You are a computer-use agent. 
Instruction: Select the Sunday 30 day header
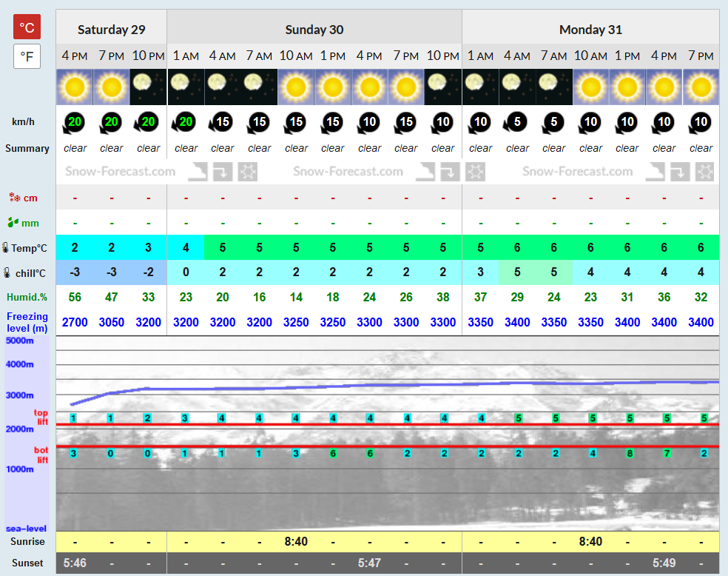coord(314,30)
